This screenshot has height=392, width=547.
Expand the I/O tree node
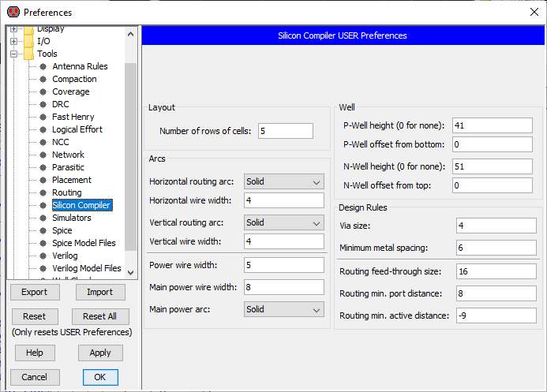13,41
